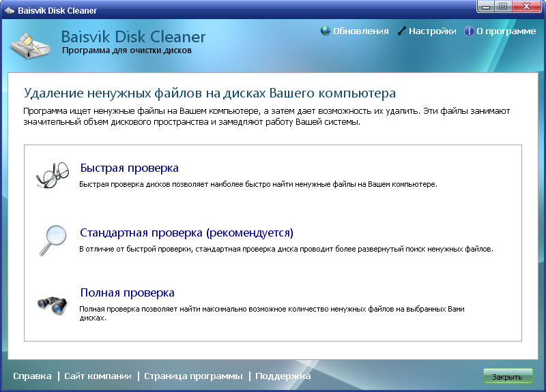Open the Сайт компании link
Screen dimensions: 546x392
point(98,376)
